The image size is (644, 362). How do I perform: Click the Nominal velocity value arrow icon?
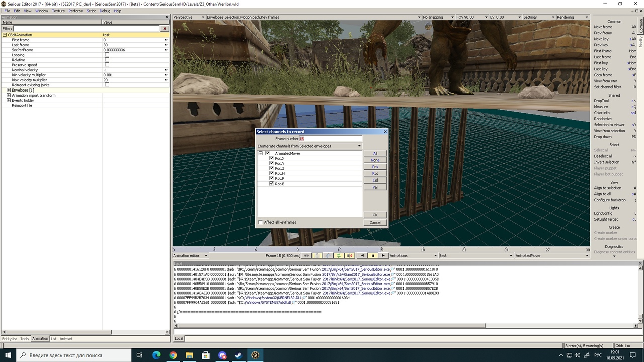(166, 70)
